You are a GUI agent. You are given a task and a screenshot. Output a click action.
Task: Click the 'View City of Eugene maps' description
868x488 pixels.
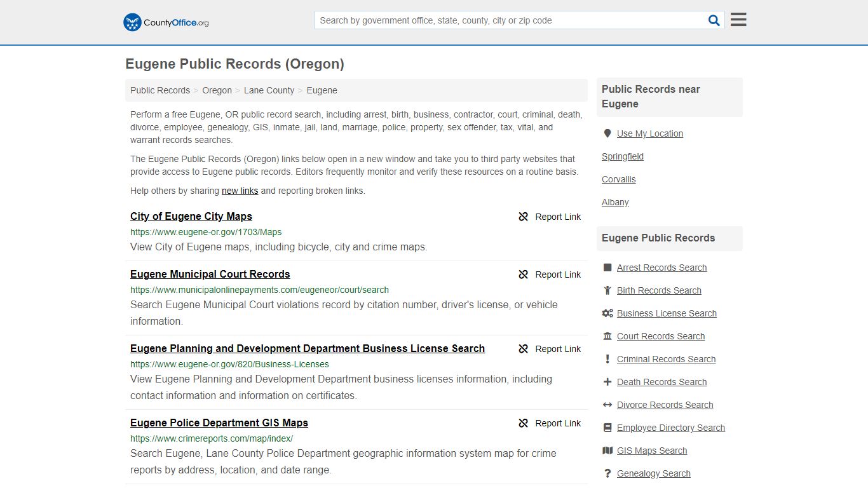click(x=279, y=247)
